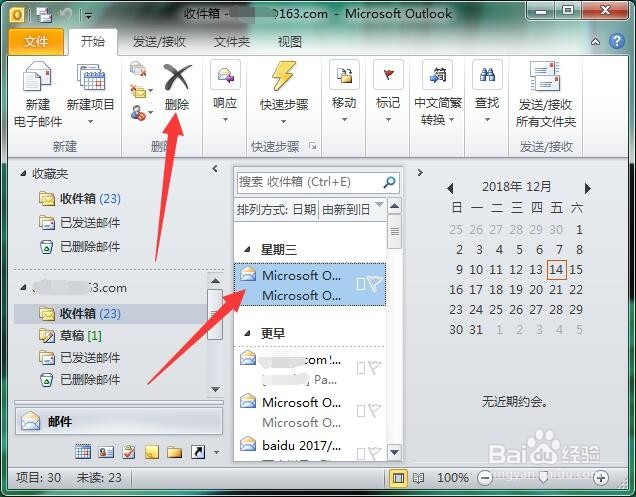Viewport: 636px width, 497px height.
Task: Select December 14 in the calendar
Action: click(x=556, y=269)
